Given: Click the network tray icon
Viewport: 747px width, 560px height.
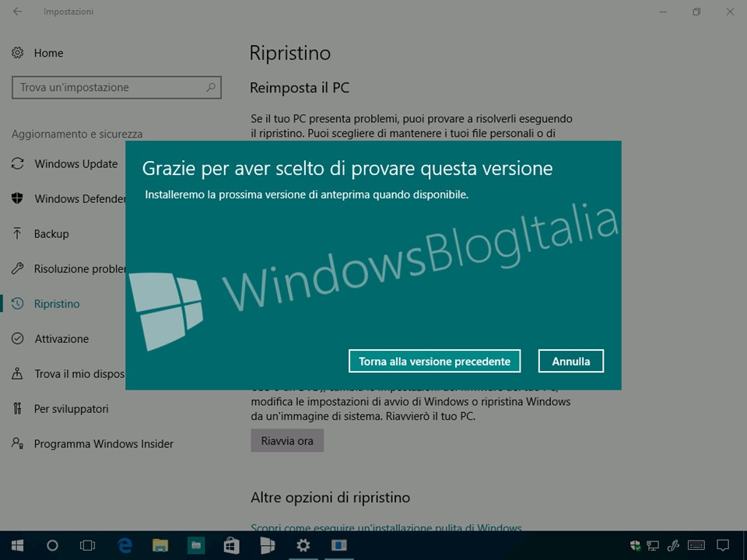Looking at the screenshot, I should (x=653, y=545).
